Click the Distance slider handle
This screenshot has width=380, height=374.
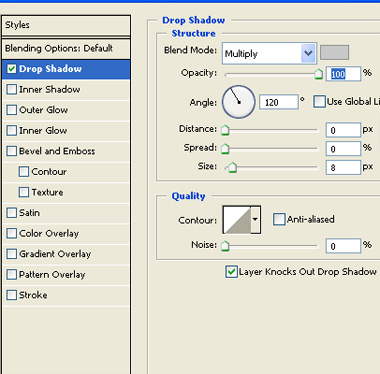pyautogui.click(x=225, y=130)
